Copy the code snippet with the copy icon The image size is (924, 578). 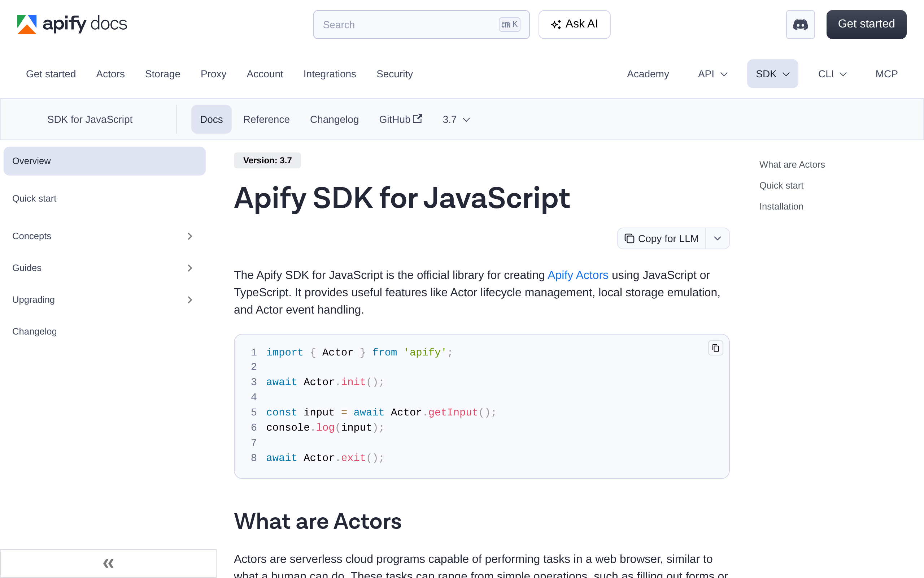click(x=715, y=348)
